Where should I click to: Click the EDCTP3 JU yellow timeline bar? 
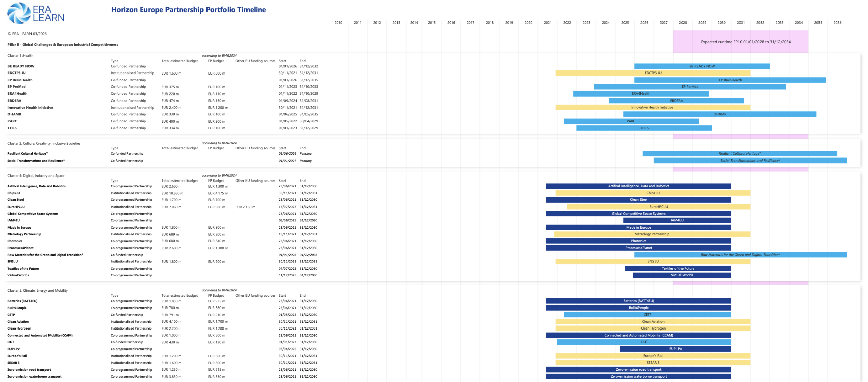click(652, 73)
